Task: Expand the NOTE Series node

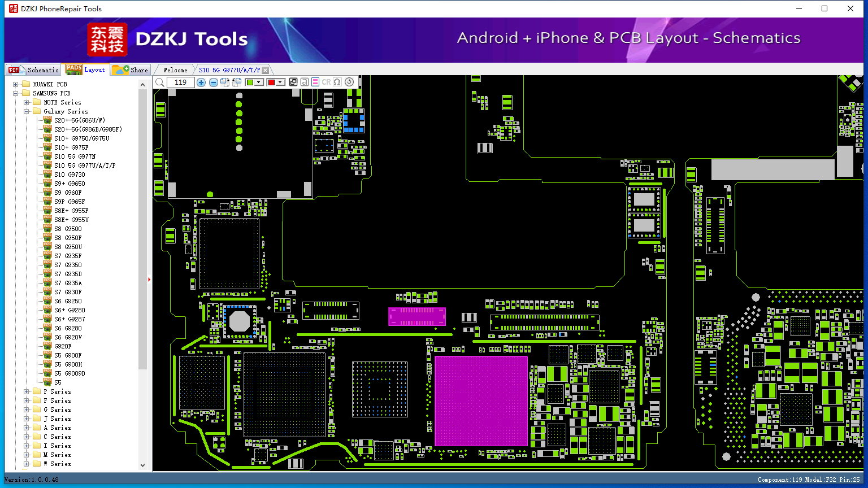Action: 27,102
